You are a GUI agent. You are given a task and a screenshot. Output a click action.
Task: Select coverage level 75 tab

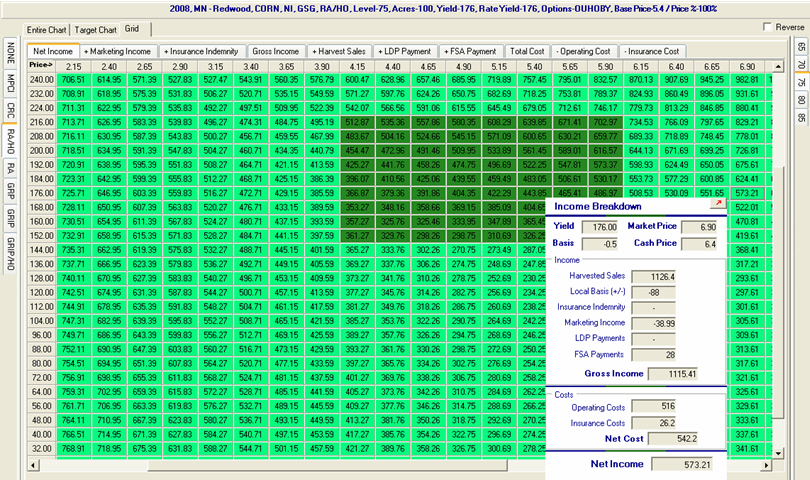pyautogui.click(x=801, y=82)
